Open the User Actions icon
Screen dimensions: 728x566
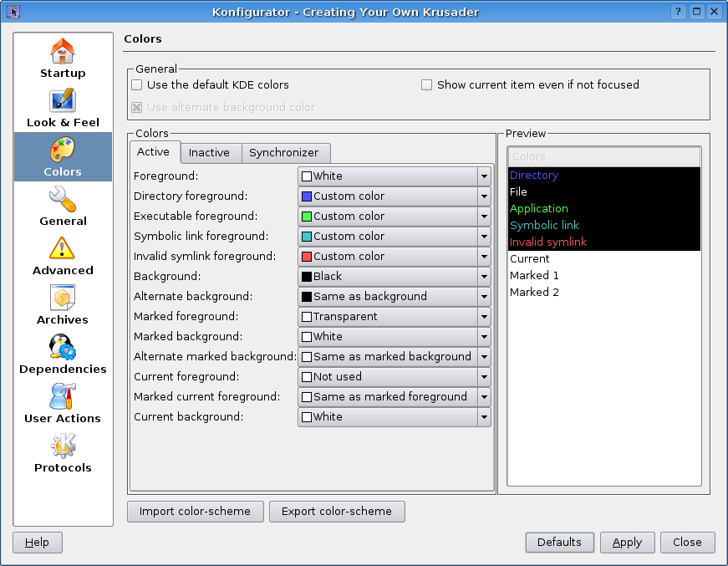pos(62,396)
